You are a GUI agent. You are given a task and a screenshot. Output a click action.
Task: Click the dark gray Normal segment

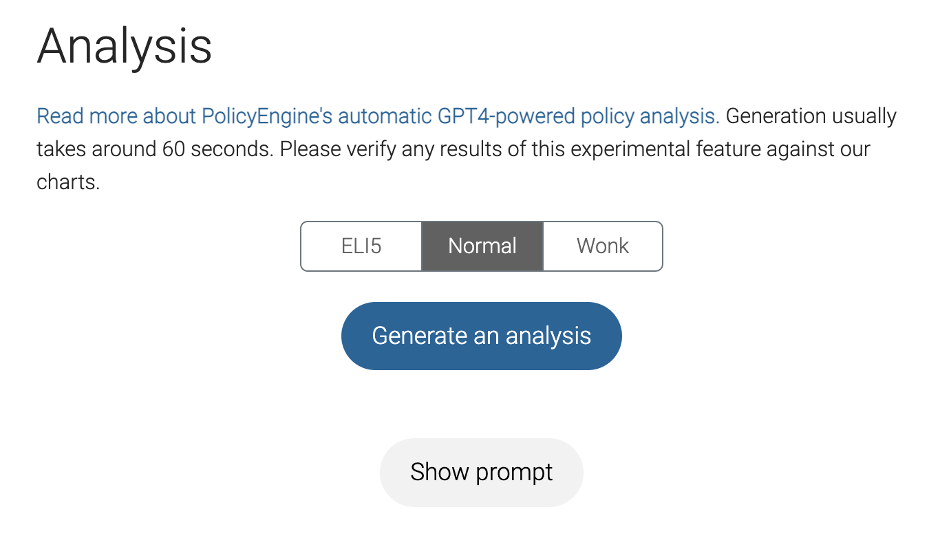[482, 246]
